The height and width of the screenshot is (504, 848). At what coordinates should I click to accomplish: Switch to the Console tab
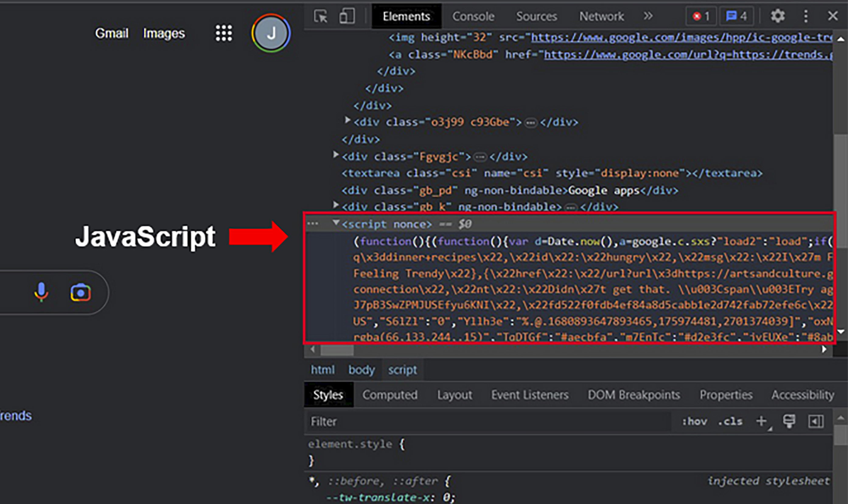tap(473, 16)
